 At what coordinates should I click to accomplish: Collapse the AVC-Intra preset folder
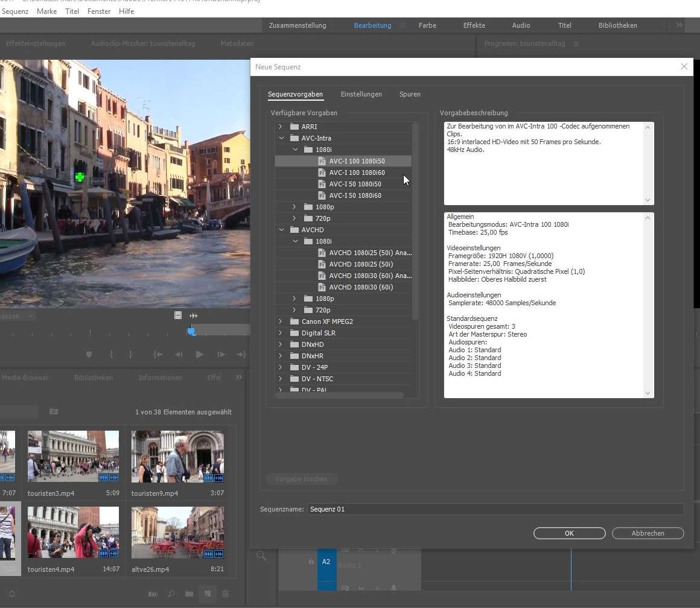[281, 138]
